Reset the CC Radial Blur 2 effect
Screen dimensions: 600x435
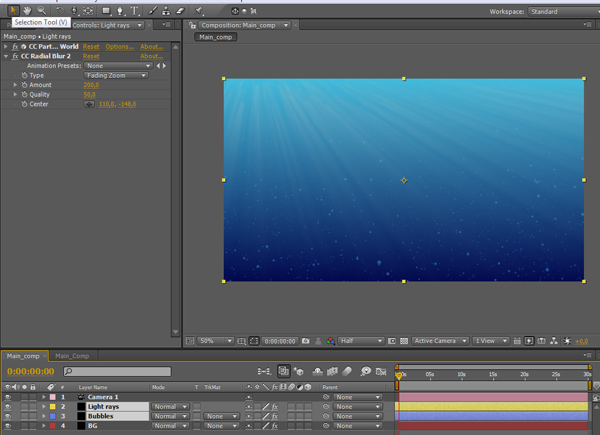tap(91, 56)
